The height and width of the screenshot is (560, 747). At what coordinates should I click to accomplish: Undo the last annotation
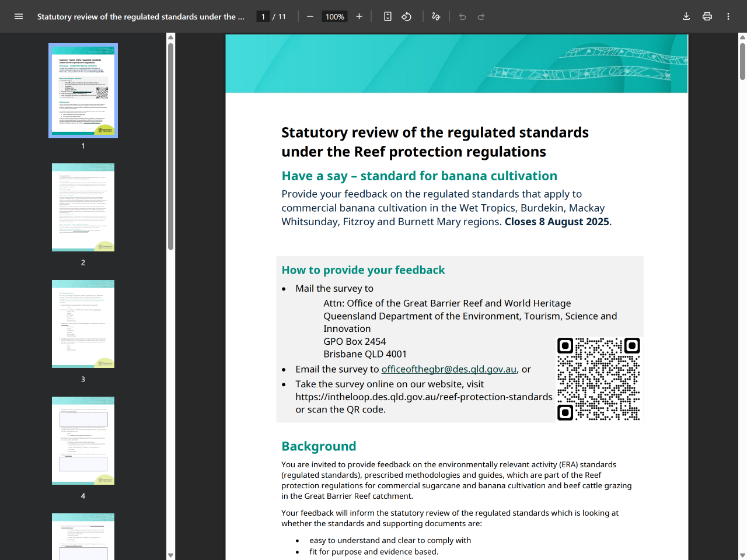462,16
